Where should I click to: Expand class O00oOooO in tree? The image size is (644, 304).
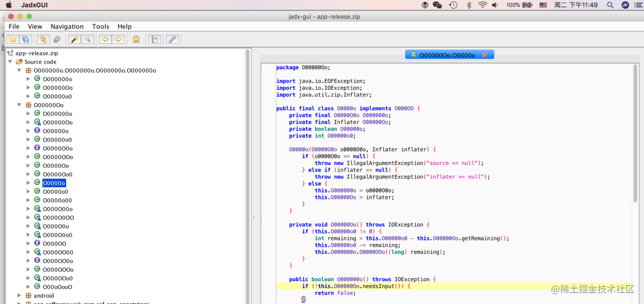[29, 287]
